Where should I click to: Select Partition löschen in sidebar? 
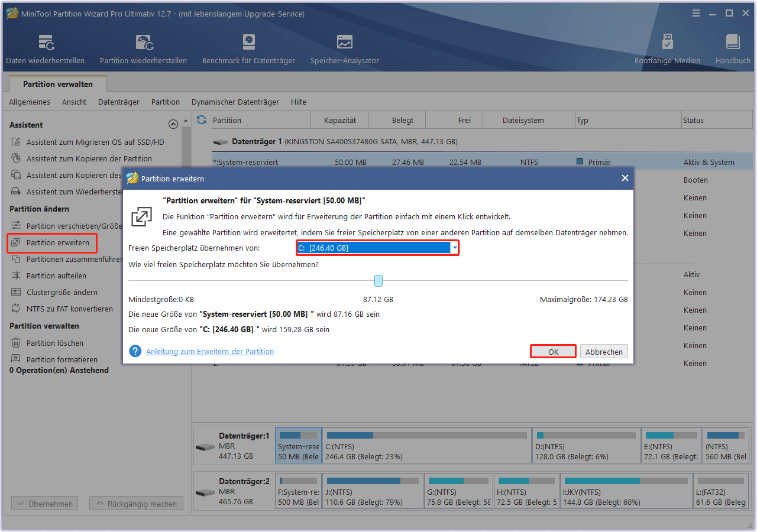pyautogui.click(x=54, y=343)
